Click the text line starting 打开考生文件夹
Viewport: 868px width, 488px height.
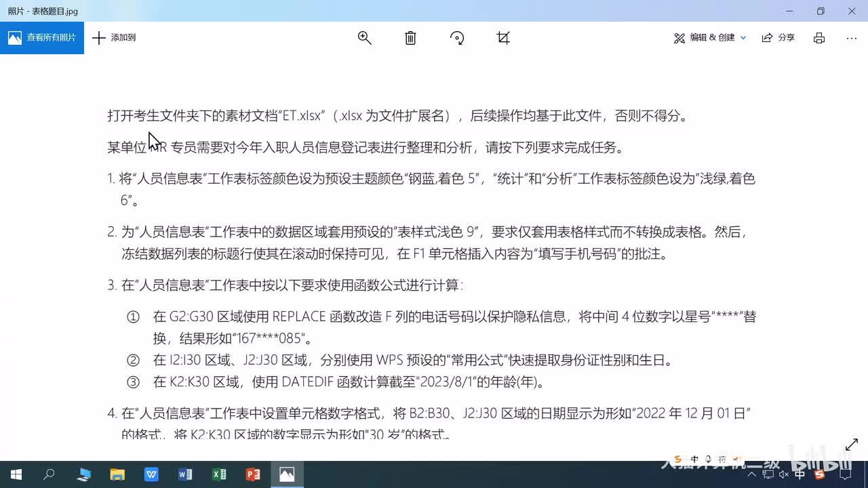pyautogui.click(x=399, y=116)
